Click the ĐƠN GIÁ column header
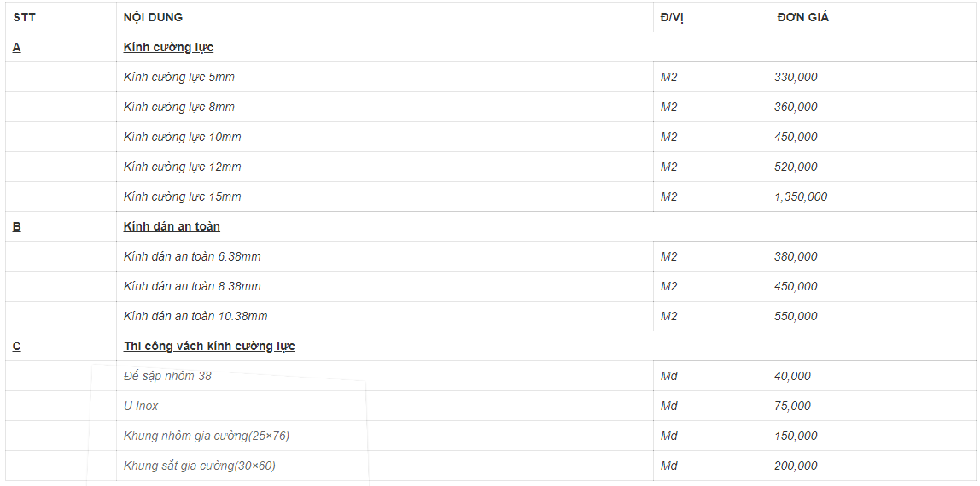Image resolution: width=980 pixels, height=486 pixels. point(802,17)
